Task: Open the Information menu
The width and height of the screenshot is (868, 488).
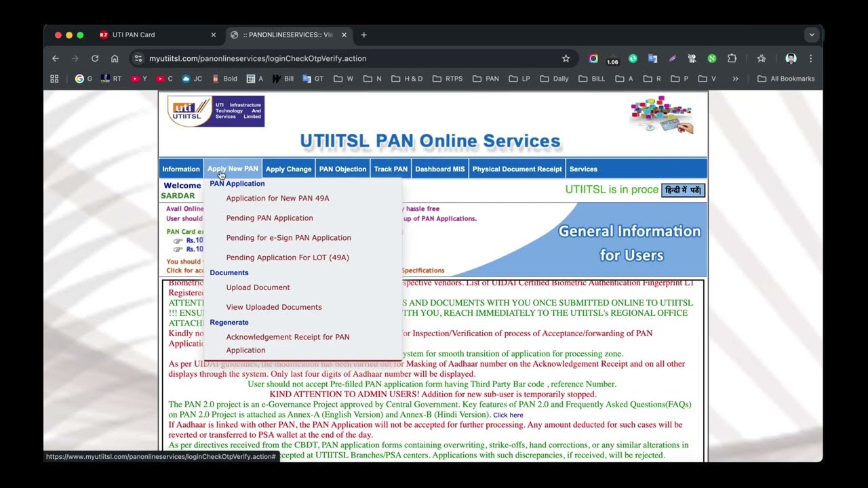Action: (181, 169)
